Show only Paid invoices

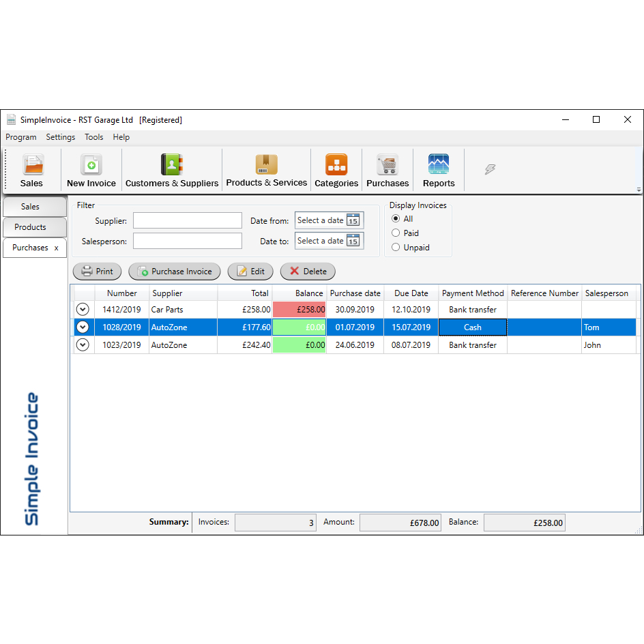tap(396, 233)
